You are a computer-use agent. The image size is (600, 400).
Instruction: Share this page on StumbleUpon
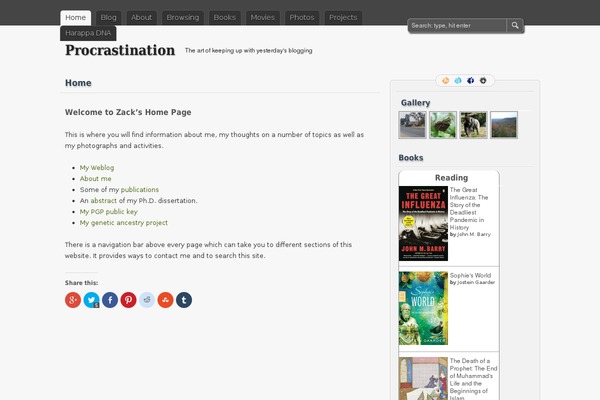[165, 300]
